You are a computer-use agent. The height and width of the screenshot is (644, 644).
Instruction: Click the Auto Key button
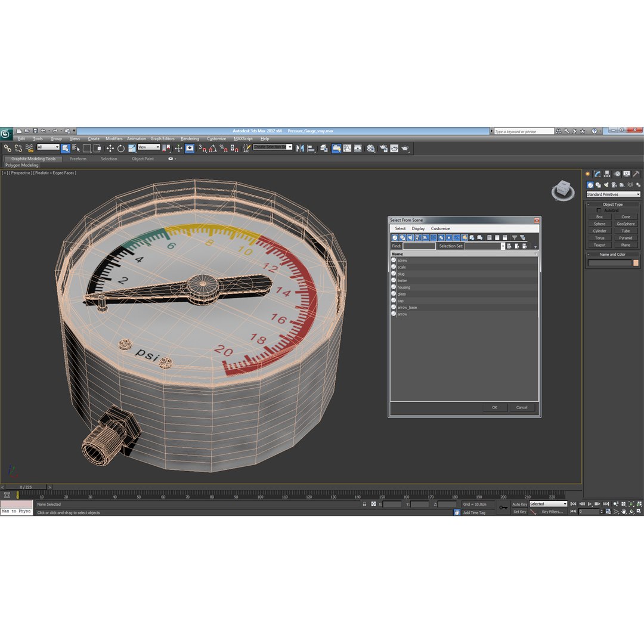point(519,504)
